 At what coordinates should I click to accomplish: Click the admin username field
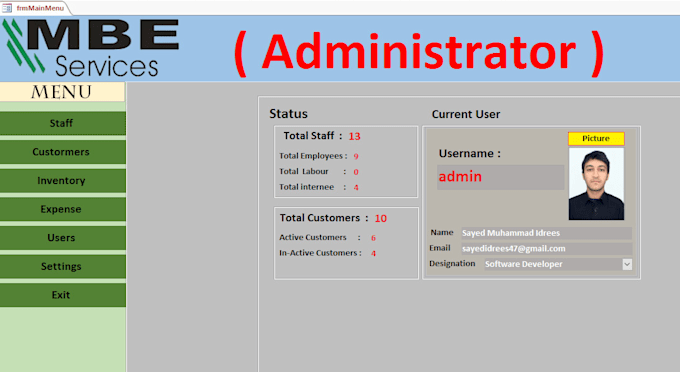click(x=500, y=177)
